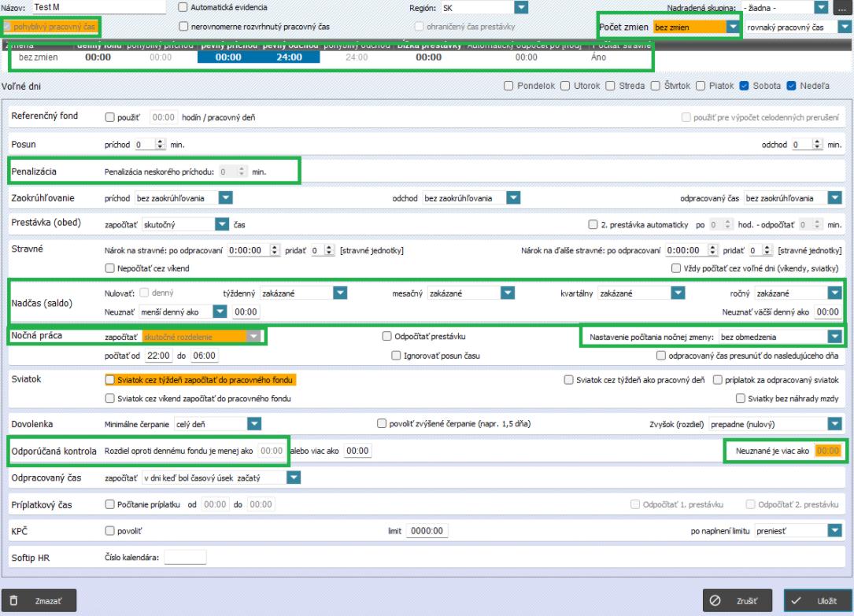This screenshot has height=616, width=854.
Task: Enable the Automatická evidencia checkbox
Action: click(183, 8)
